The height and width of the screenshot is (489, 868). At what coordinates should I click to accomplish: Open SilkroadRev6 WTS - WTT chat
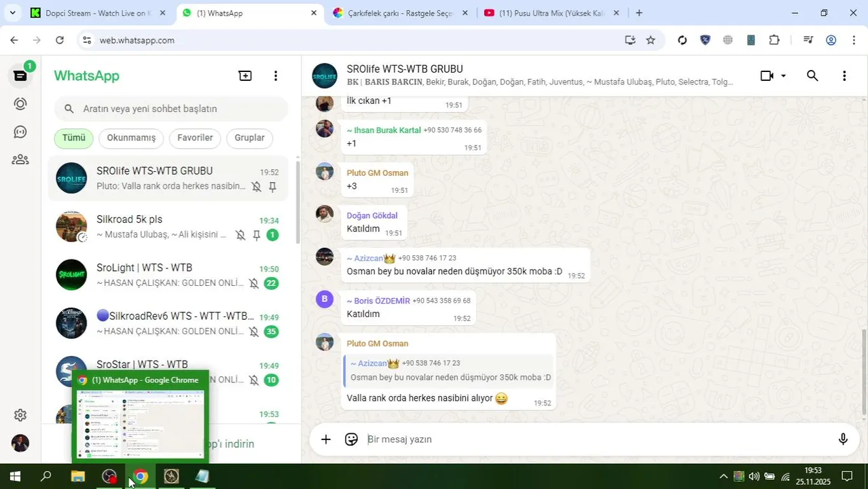(x=168, y=323)
